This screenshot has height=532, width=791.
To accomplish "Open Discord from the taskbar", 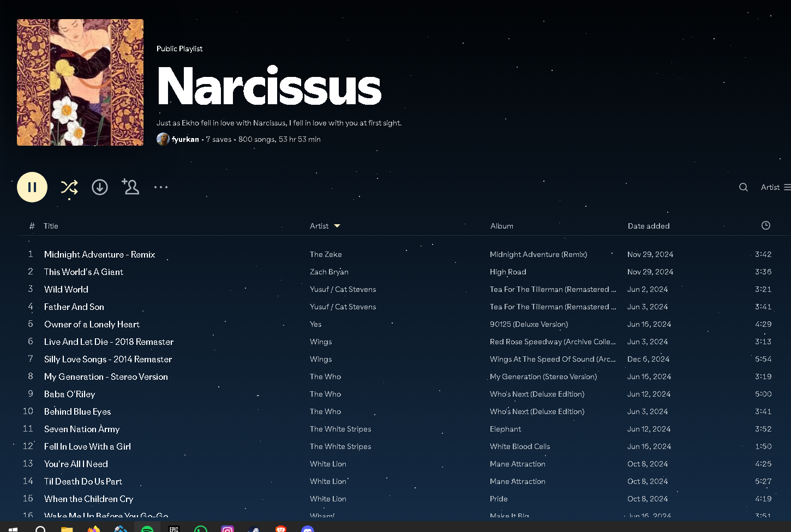I will 308,529.
